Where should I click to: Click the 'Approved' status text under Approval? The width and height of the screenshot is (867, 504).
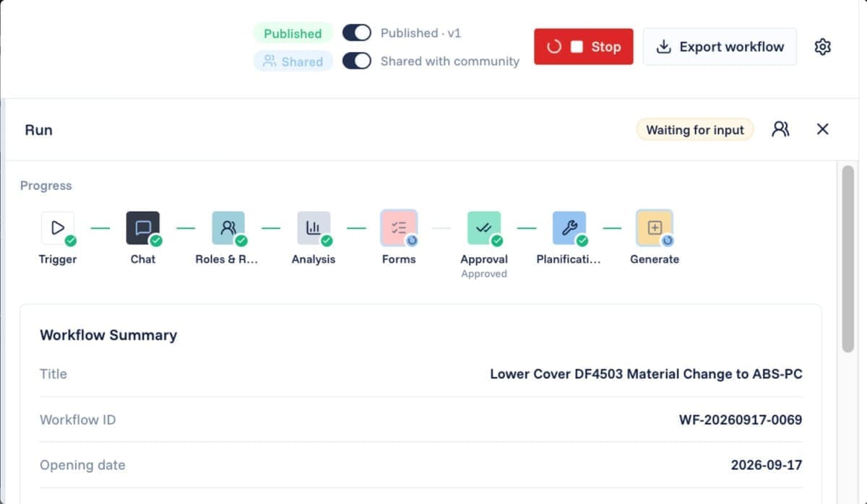484,274
